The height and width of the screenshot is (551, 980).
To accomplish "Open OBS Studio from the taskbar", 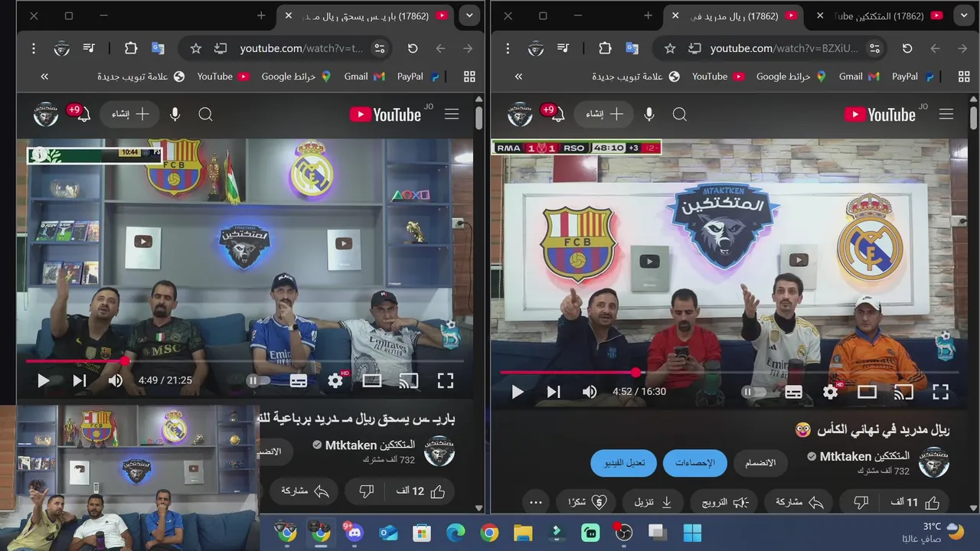I will [x=624, y=533].
